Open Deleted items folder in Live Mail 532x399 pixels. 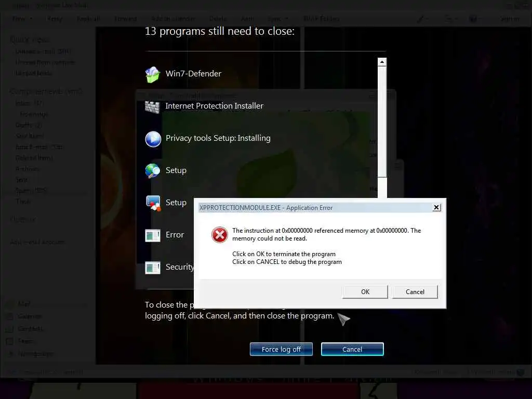click(x=34, y=158)
